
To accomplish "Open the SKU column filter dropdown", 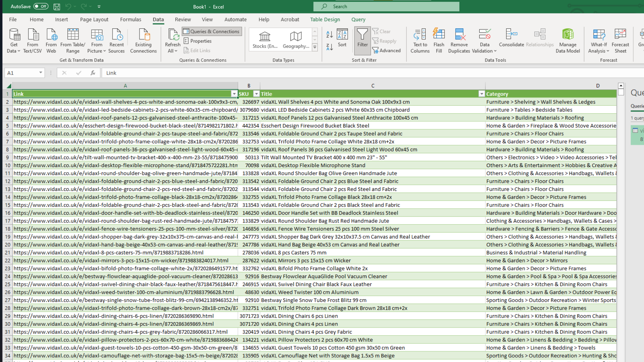I will click(x=256, y=94).
